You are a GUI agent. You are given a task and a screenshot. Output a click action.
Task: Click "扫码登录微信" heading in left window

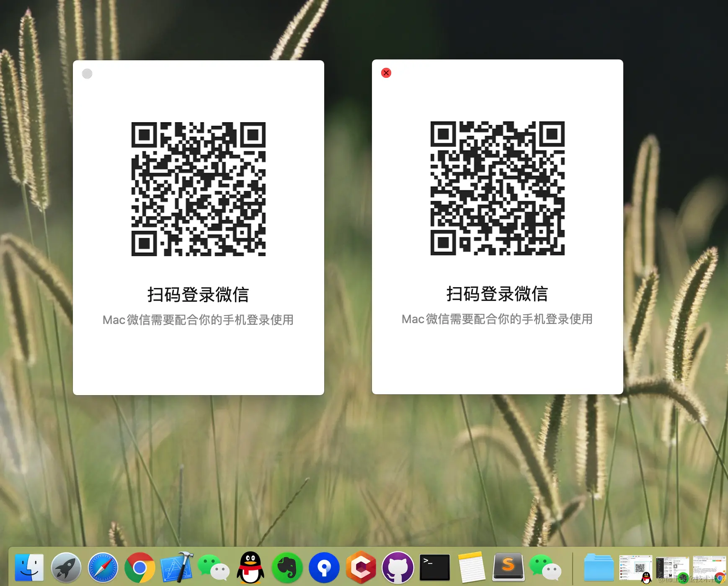[198, 295]
